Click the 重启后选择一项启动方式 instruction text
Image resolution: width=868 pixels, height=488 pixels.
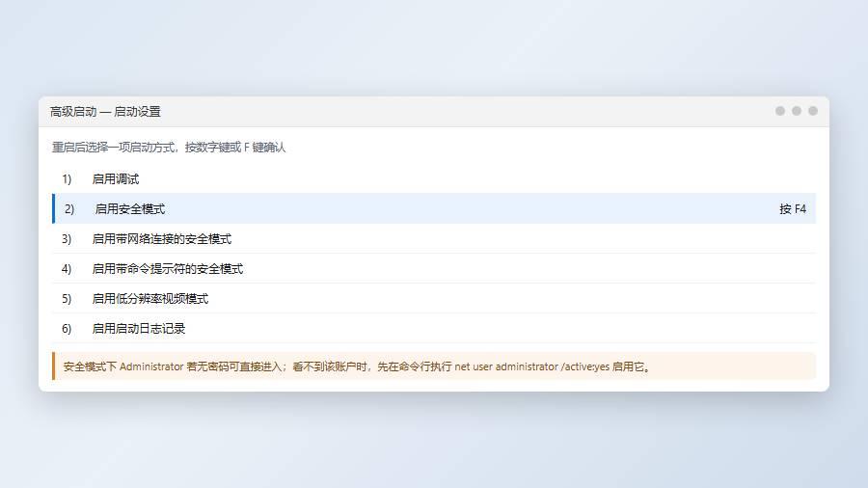169,148
